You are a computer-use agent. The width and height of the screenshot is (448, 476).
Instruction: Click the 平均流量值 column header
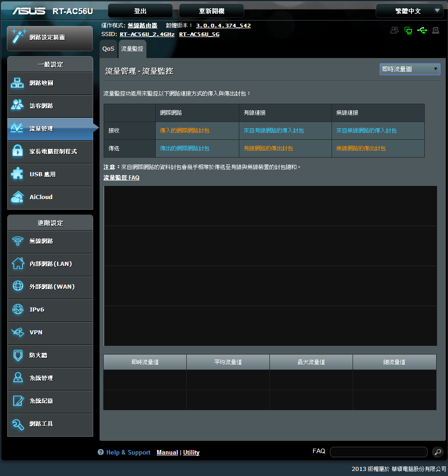228,362
